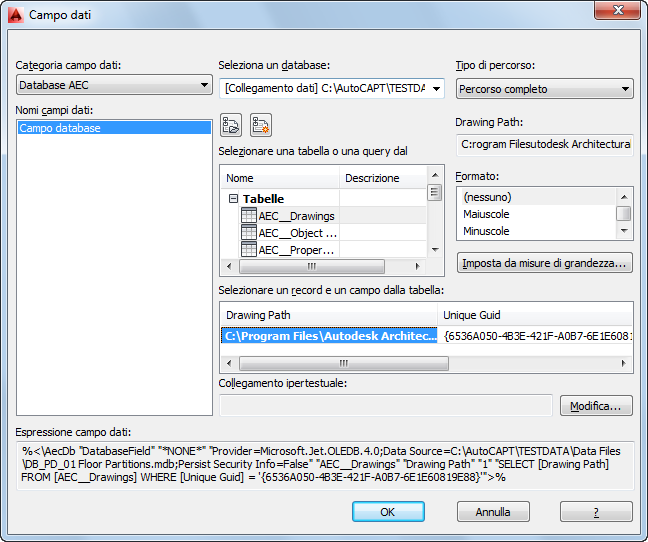Viewport: 648px width, 542px height.
Task: Confirm with the OK button
Action: tap(388, 512)
